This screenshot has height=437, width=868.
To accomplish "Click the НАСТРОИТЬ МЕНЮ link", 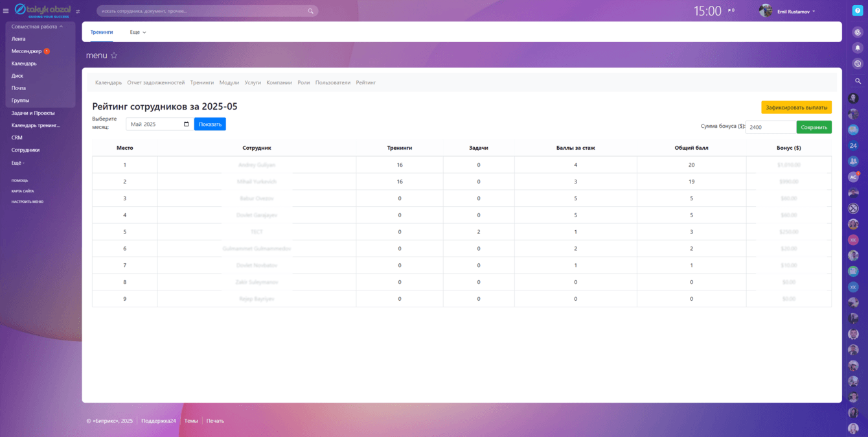I will pyautogui.click(x=27, y=202).
